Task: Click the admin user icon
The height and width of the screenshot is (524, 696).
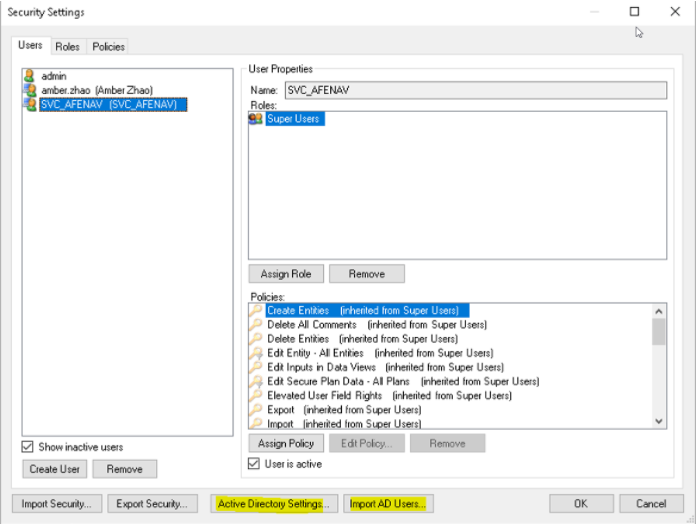Action: (30, 76)
